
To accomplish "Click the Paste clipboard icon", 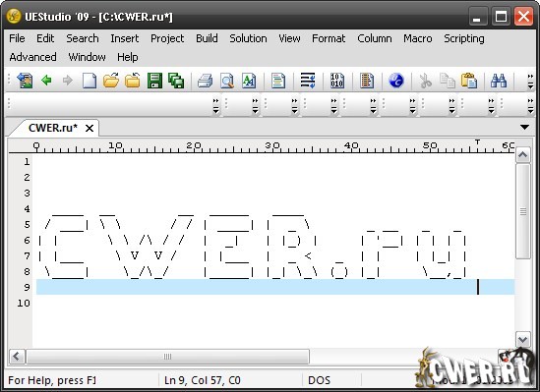I will click(x=469, y=82).
